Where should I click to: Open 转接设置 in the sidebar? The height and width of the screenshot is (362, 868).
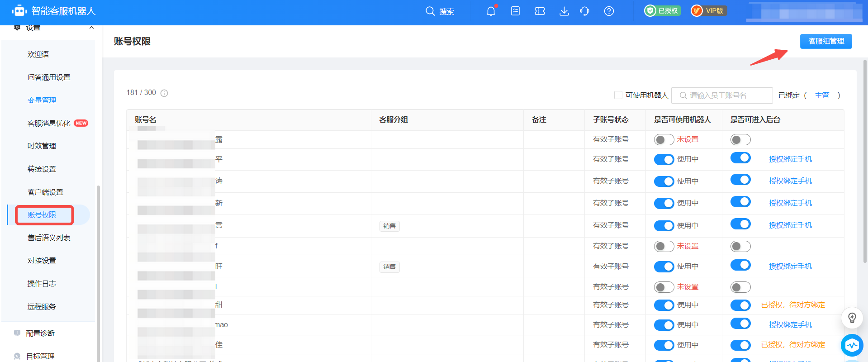click(x=42, y=169)
